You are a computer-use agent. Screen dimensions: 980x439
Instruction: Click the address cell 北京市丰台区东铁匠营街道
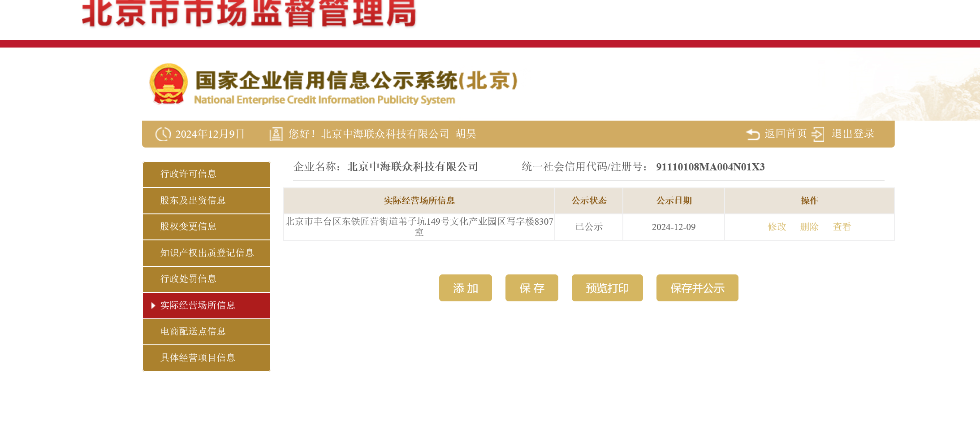(419, 227)
